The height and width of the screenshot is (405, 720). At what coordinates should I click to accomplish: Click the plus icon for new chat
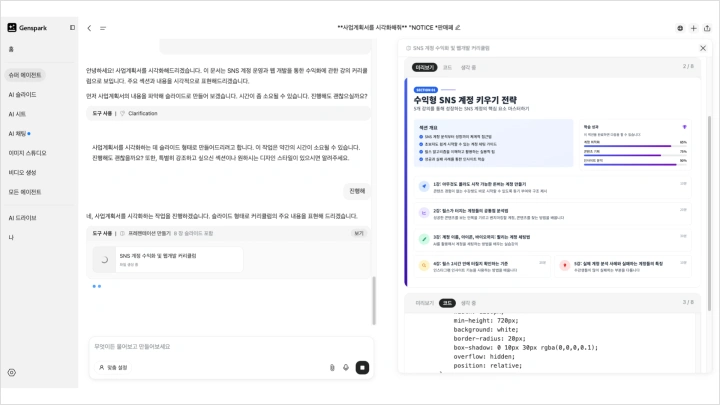[693, 28]
